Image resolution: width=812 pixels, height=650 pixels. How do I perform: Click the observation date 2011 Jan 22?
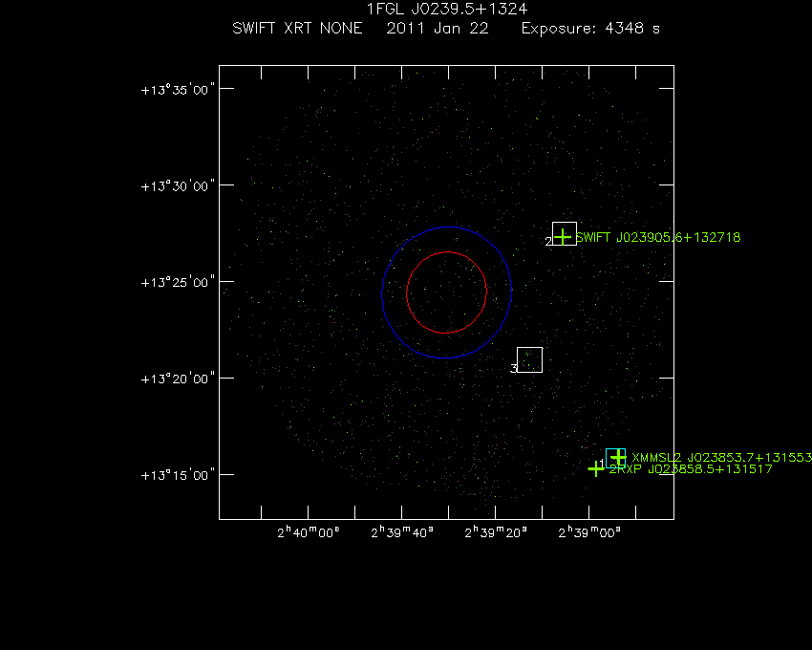tap(438, 29)
